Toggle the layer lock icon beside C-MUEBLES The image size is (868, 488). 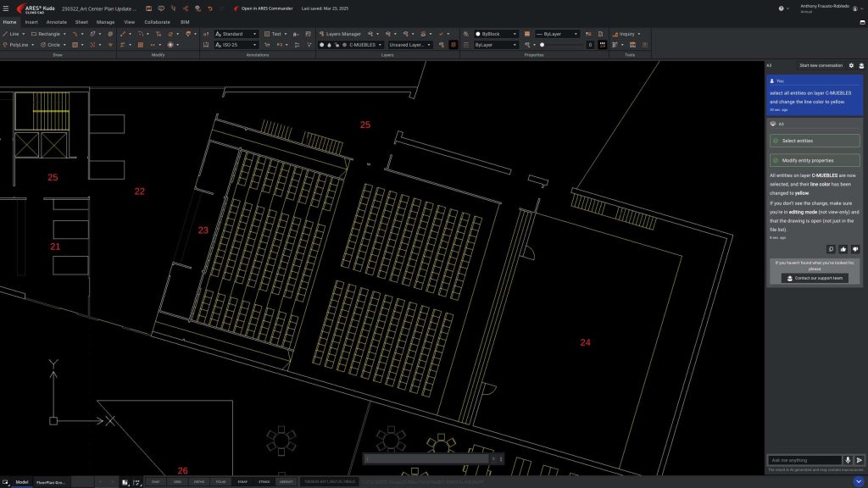(337, 45)
